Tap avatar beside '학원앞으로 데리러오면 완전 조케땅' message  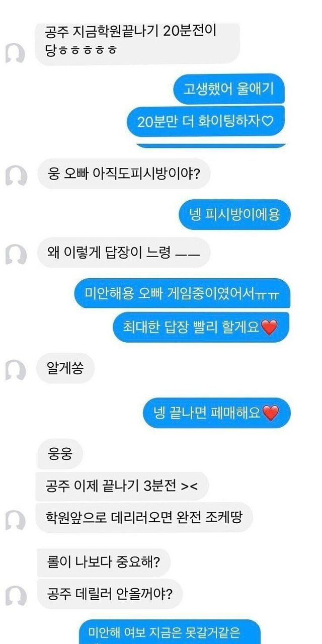point(16,520)
